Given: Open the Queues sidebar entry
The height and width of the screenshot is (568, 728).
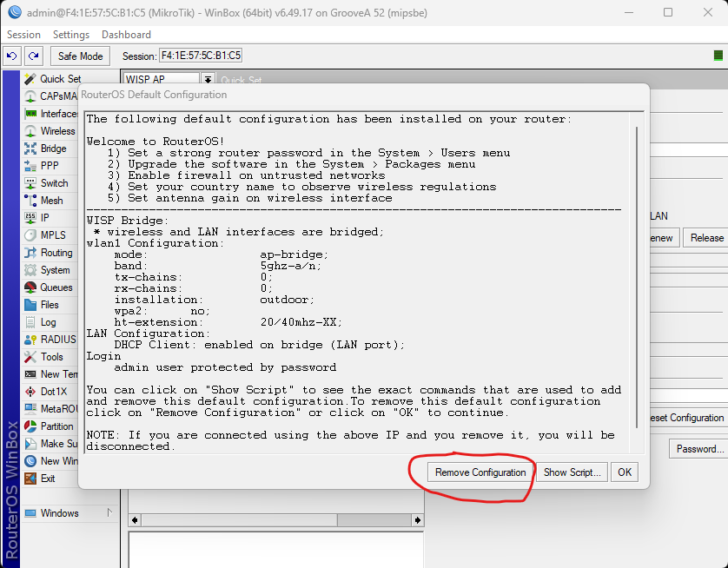Looking at the screenshot, I should pyautogui.click(x=56, y=287).
